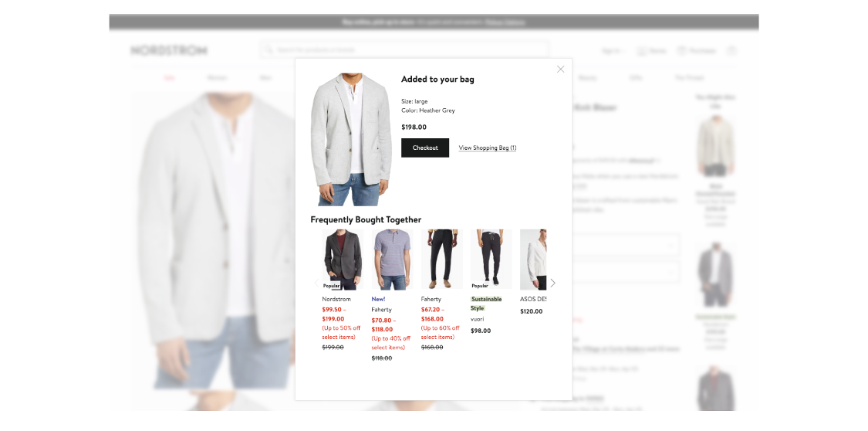
Task: Open the added grey blazer product image
Action: pyautogui.click(x=351, y=140)
